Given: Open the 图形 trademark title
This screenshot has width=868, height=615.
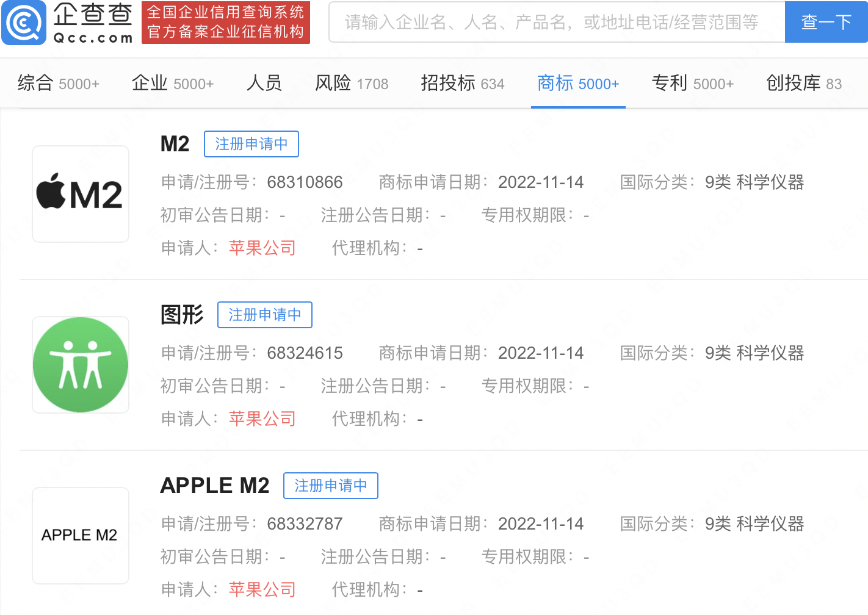Looking at the screenshot, I should click(182, 315).
